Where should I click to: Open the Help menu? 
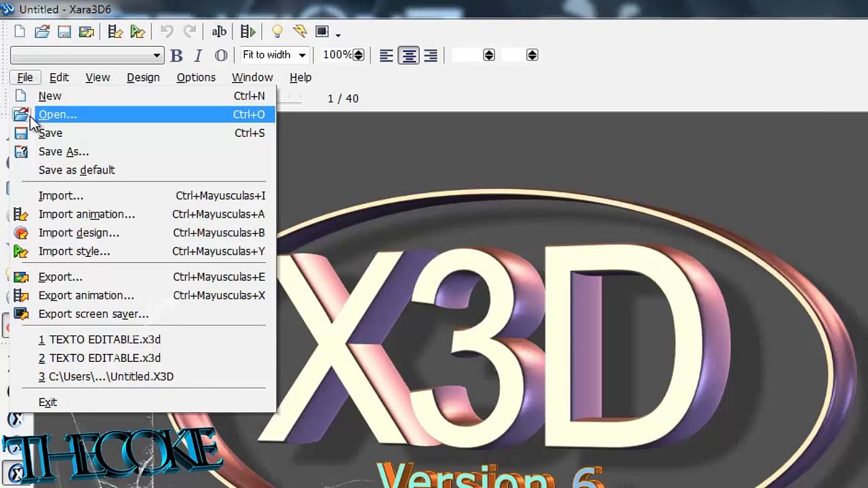click(300, 77)
